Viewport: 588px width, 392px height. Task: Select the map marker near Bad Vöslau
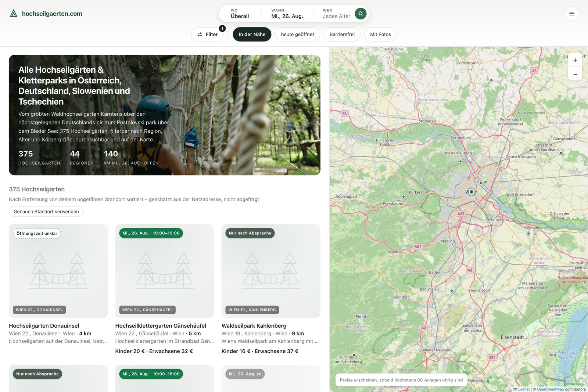click(x=452, y=291)
